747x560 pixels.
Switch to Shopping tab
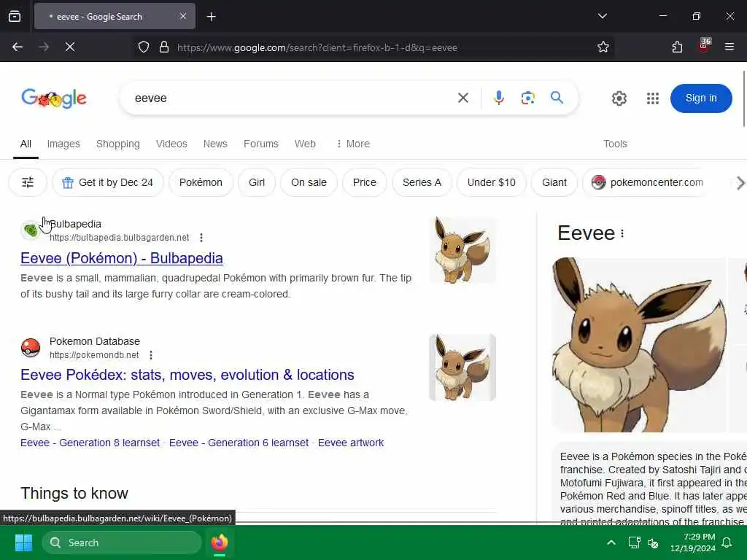(117, 144)
